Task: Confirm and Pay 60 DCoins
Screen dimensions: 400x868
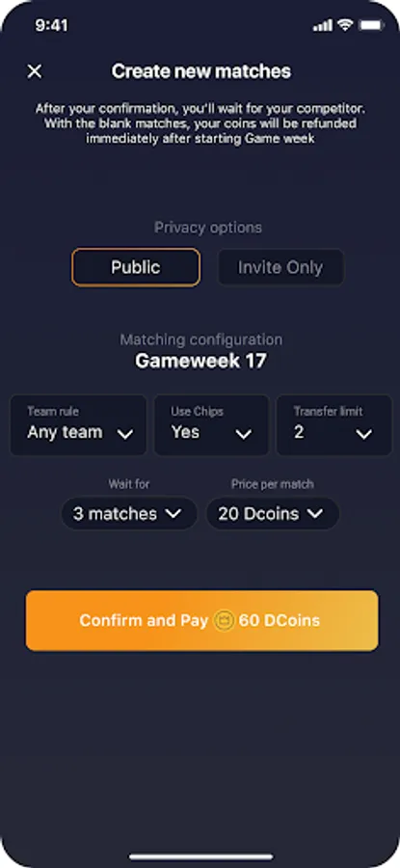Action: (202, 620)
